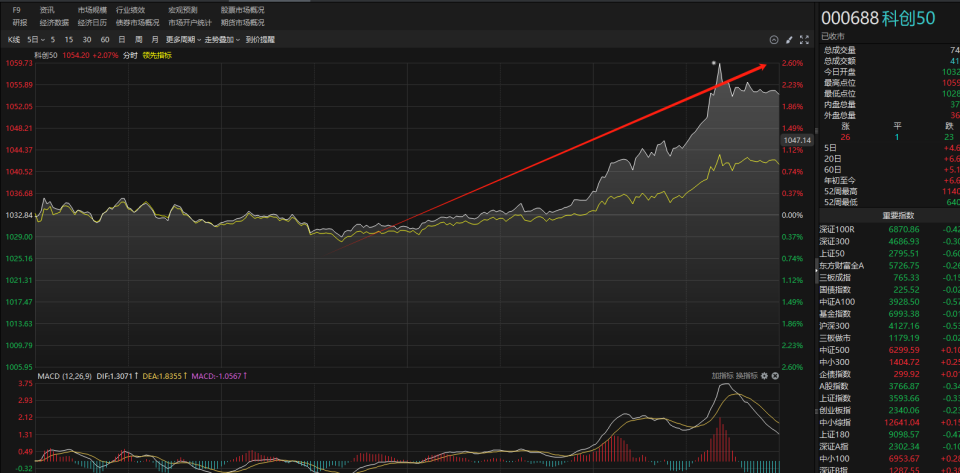Click the MACD (12,26,9) indicator label
Image resolution: width=960 pixels, height=473 pixels.
pos(65,376)
